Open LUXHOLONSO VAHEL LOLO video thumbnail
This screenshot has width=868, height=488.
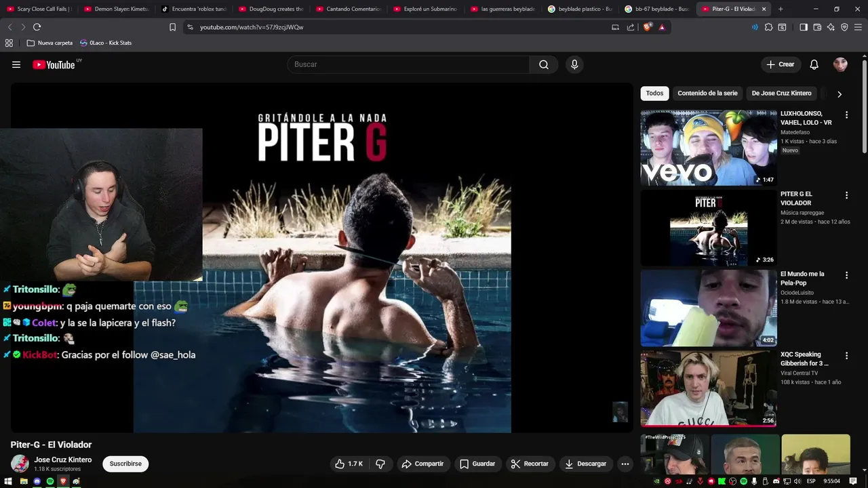[x=709, y=148]
